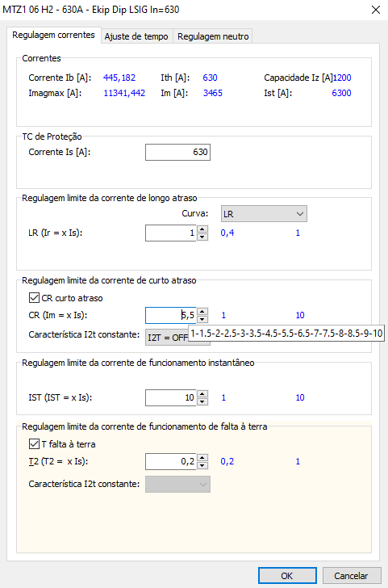388x588 pixels.
Task: Switch to the Ajuste de tempo tab
Action: [x=136, y=36]
